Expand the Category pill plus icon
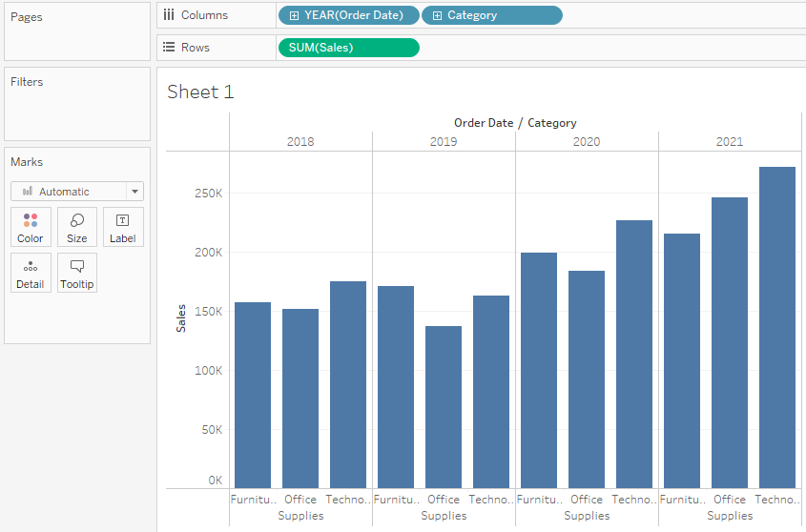The image size is (806, 532). click(x=438, y=15)
